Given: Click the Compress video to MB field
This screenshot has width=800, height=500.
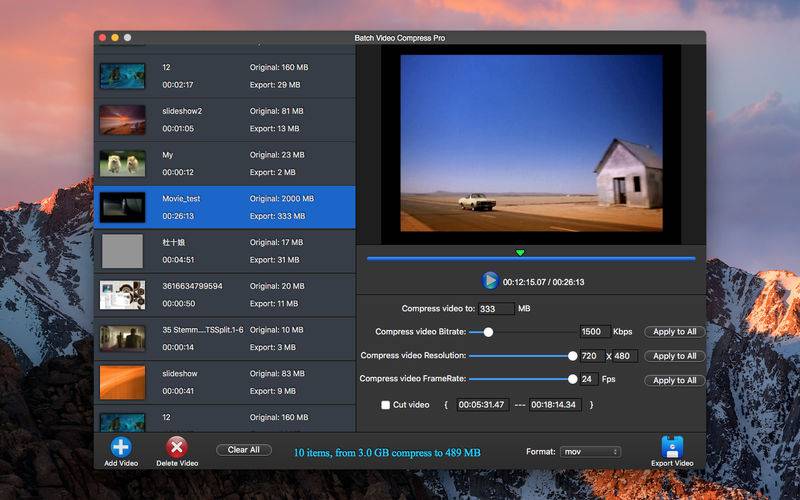Looking at the screenshot, I should point(496,309).
